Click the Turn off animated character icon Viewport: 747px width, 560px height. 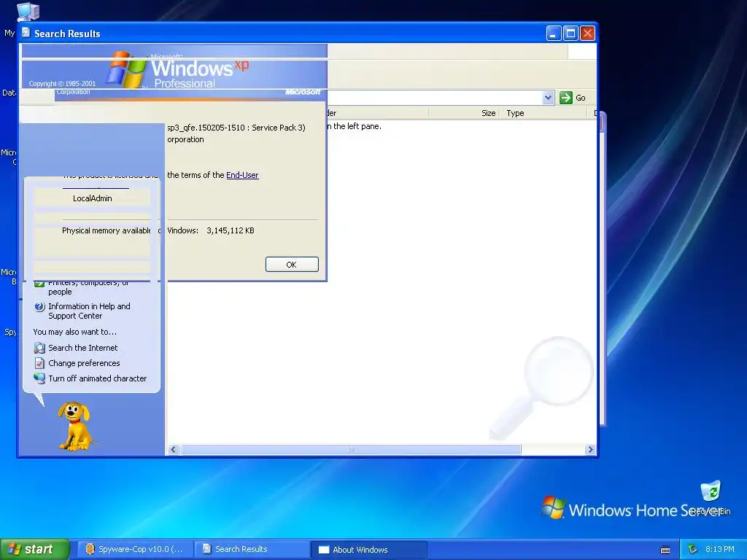pyautogui.click(x=39, y=378)
